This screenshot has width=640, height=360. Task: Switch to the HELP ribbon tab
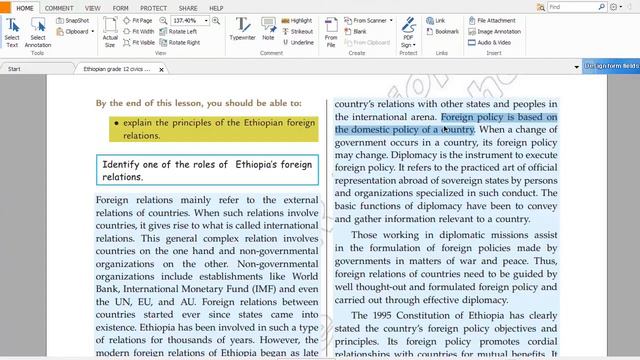216,8
